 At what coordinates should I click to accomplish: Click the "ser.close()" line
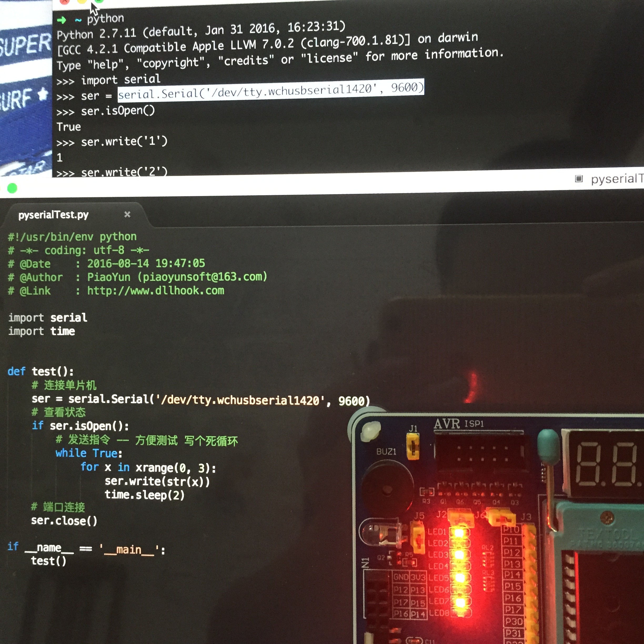[64, 521]
